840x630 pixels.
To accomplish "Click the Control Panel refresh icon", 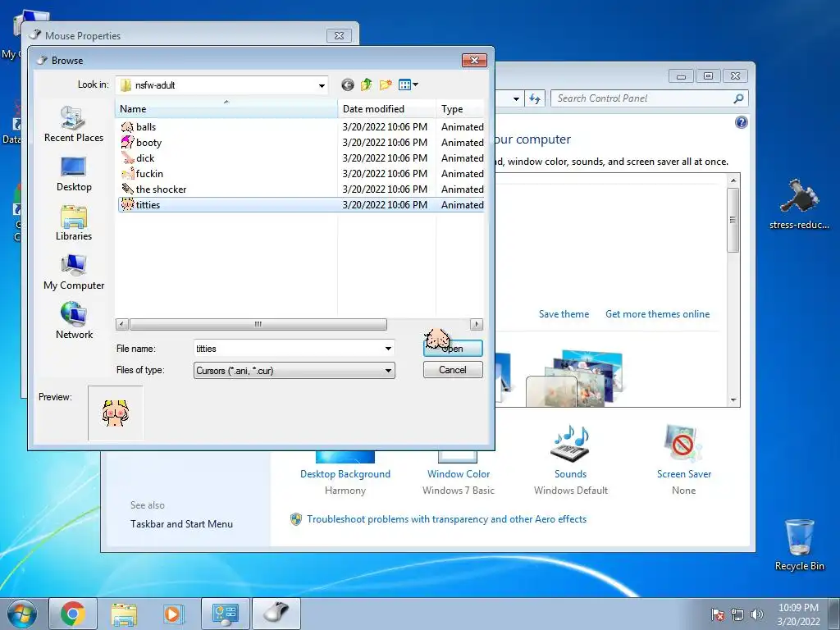I will click(x=535, y=98).
